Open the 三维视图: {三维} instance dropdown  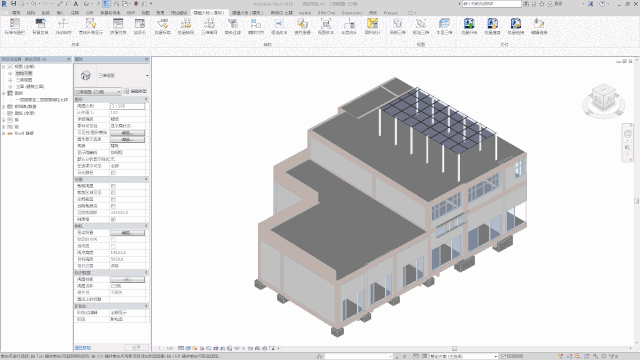coord(98,91)
